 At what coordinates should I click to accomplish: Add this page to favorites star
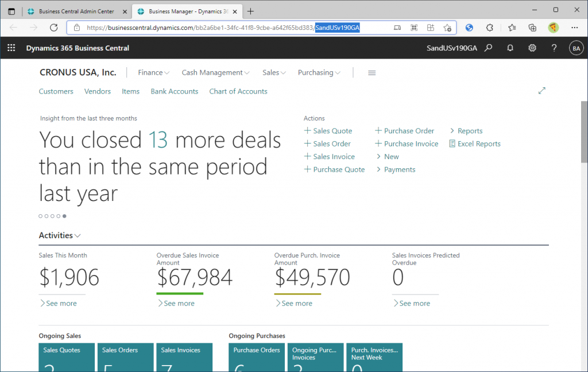[447, 28]
